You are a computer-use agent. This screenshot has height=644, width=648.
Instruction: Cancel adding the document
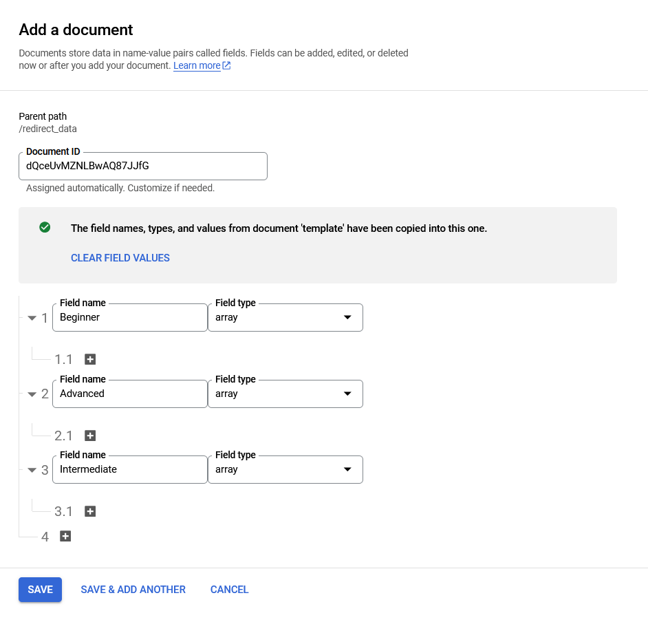pos(229,590)
